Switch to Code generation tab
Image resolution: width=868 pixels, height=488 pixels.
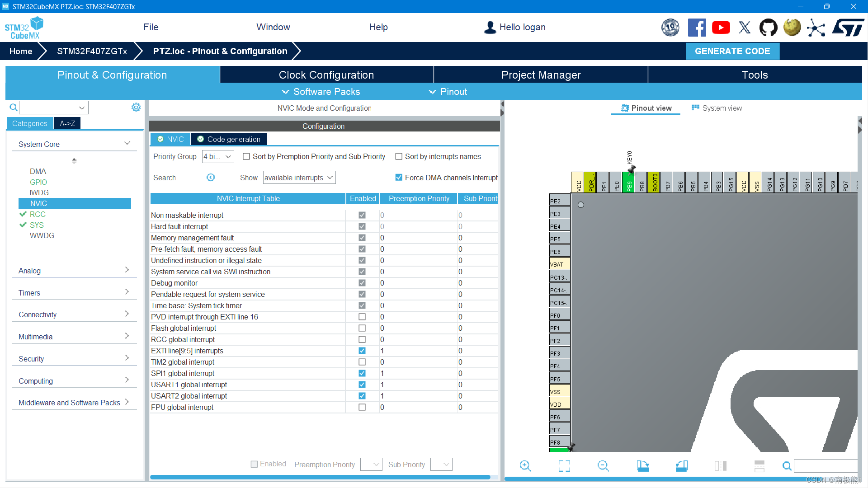tap(229, 139)
